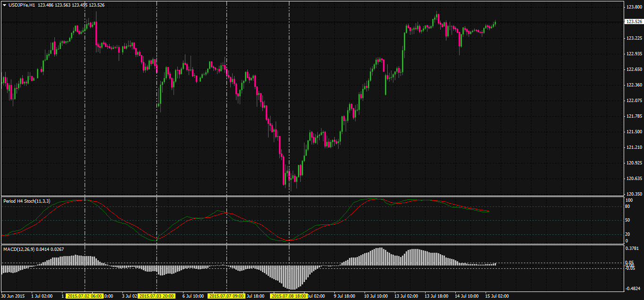Click the 13 Jul 18:00 time axis label
644x300 pixels.
coord(436,296)
